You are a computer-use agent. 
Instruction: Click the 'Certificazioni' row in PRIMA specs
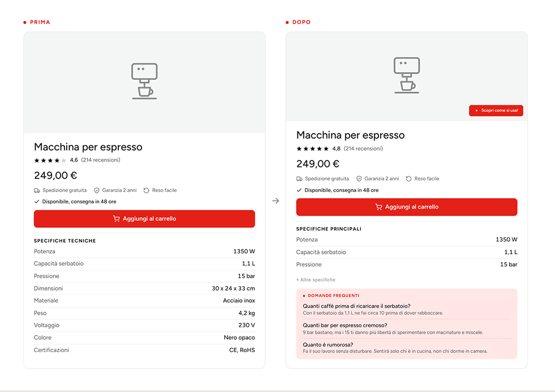144,350
